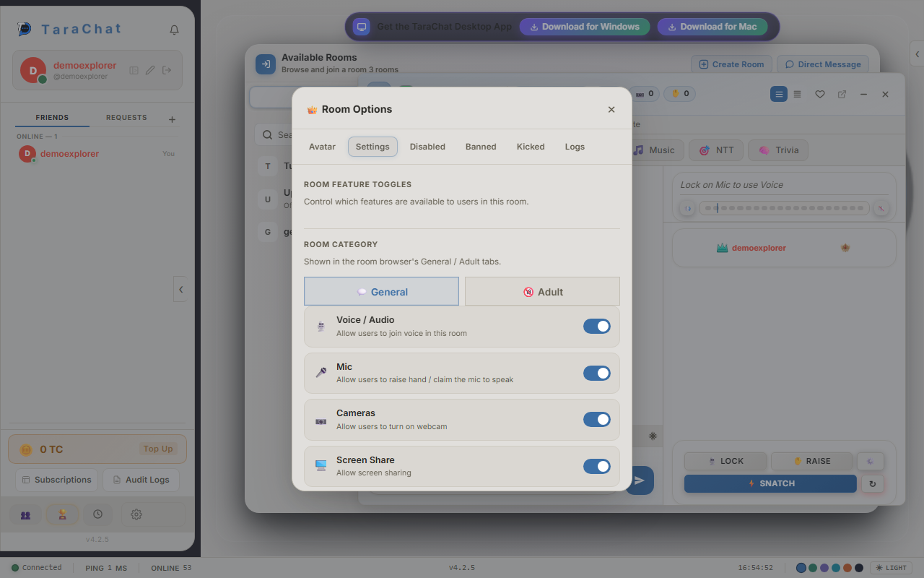This screenshot has width=924, height=578.
Task: Click the pencil edit profile icon
Action: click(150, 70)
